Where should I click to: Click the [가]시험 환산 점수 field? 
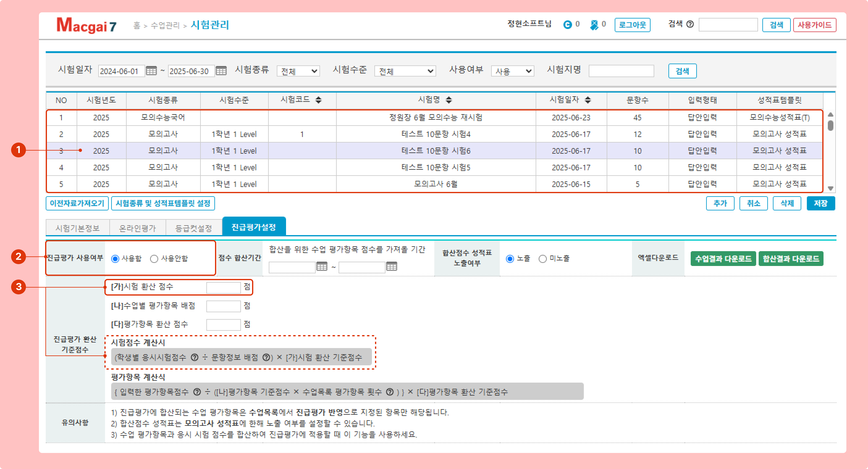223,287
